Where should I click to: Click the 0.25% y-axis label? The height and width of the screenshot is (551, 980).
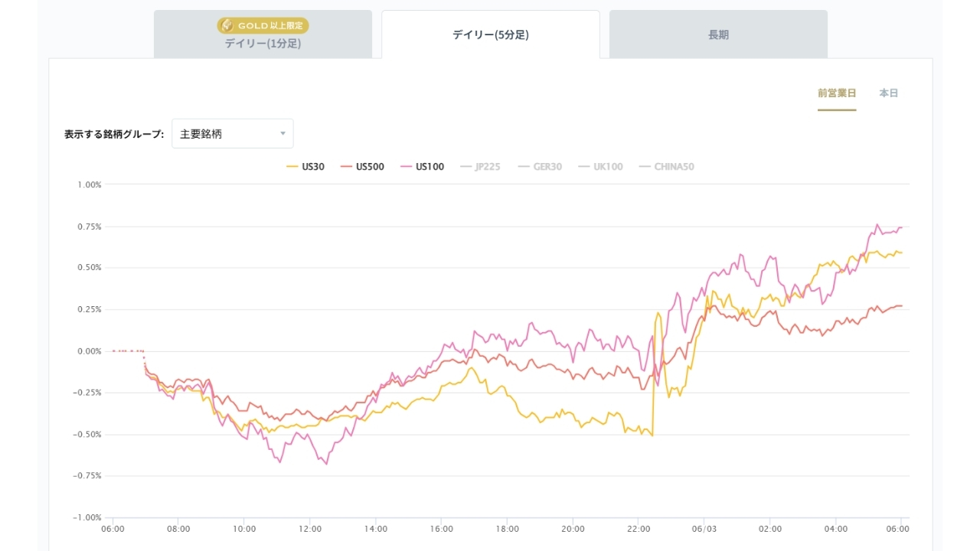point(90,309)
